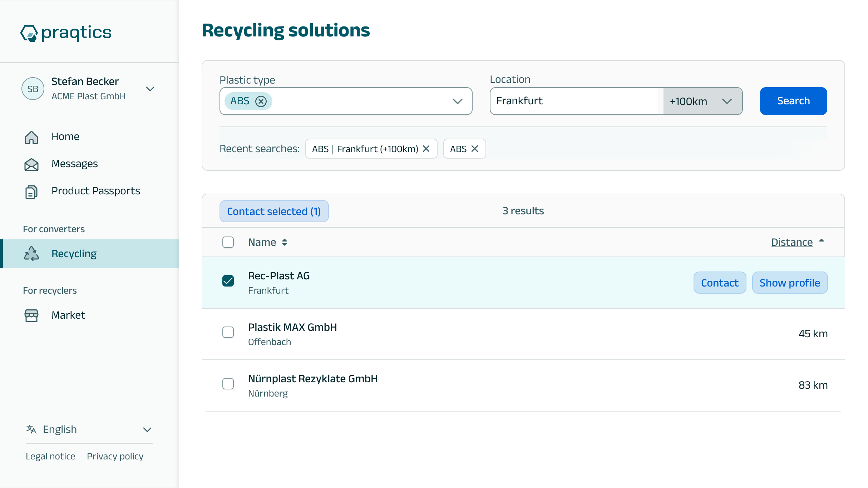Click the Distance ascending arrow icon

[822, 241]
